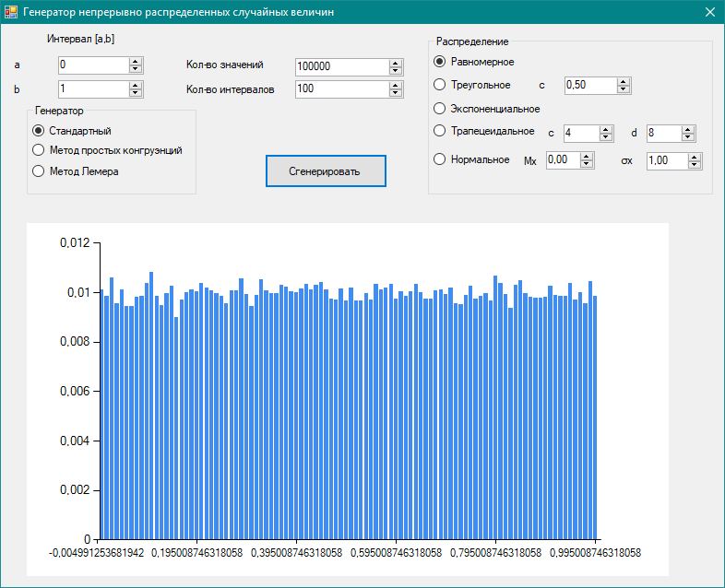Select Метод простых конгруэнций generator
Viewport: 725px width, 588px height.
[x=107, y=150]
